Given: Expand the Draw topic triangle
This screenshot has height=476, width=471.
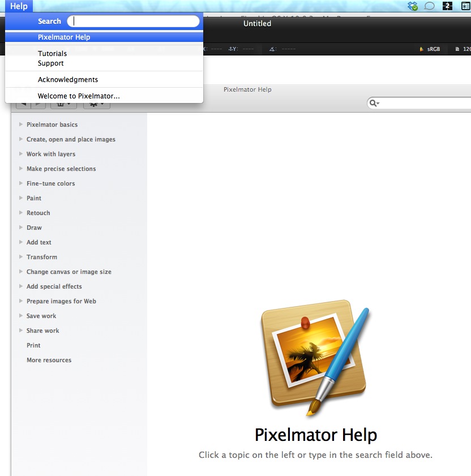Looking at the screenshot, I should (20, 228).
